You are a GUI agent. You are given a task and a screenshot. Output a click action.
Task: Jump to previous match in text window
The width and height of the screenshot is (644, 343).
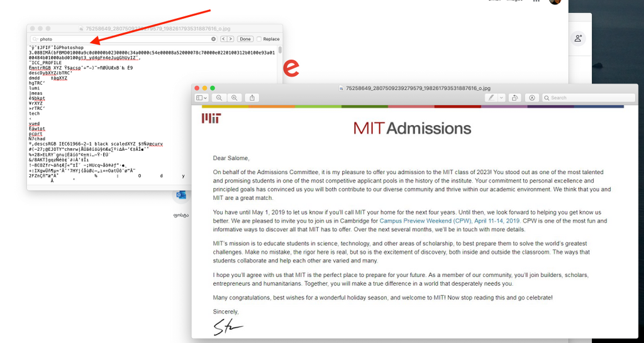[223, 39]
